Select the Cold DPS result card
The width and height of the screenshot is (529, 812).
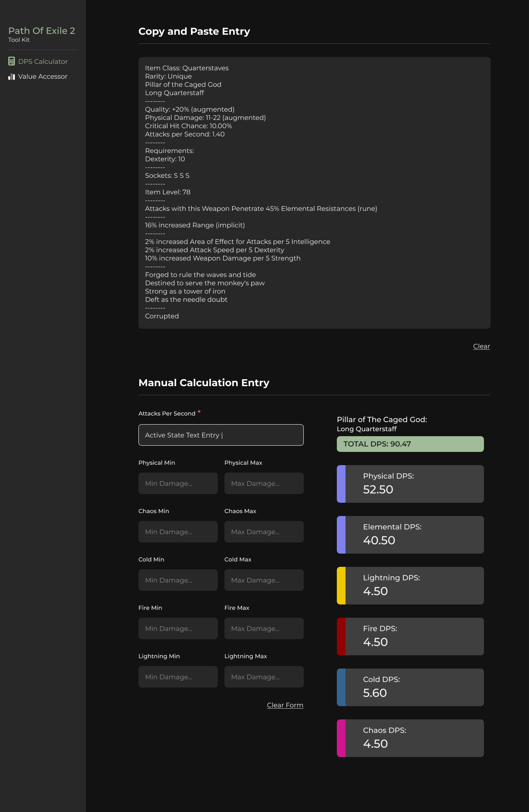pyautogui.click(x=410, y=687)
